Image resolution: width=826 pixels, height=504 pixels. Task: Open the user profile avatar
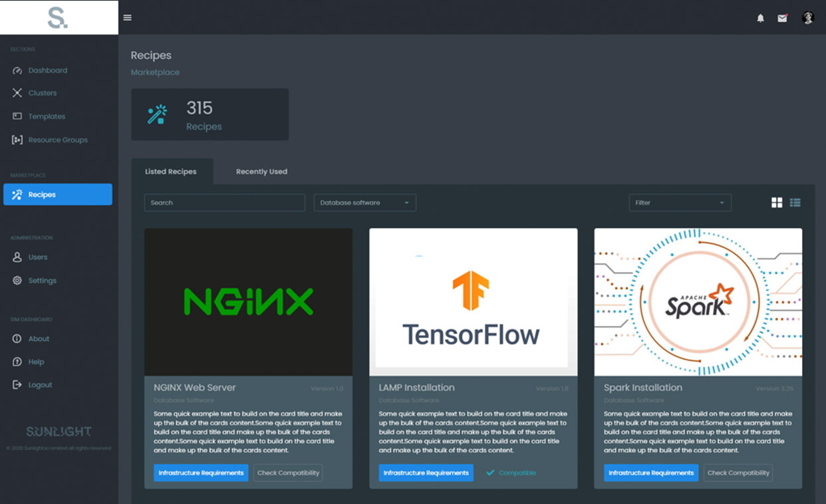tap(808, 18)
